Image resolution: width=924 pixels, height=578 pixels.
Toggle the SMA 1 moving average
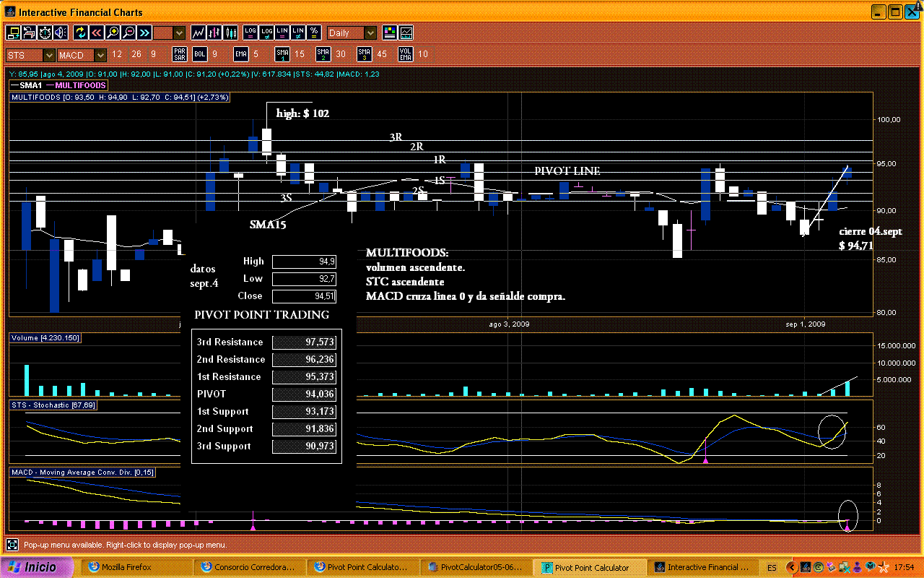click(x=282, y=54)
